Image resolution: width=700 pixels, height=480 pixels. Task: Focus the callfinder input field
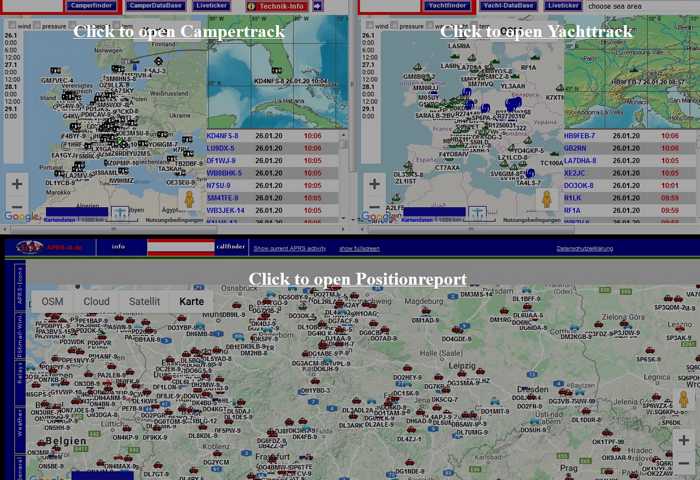coord(181,247)
